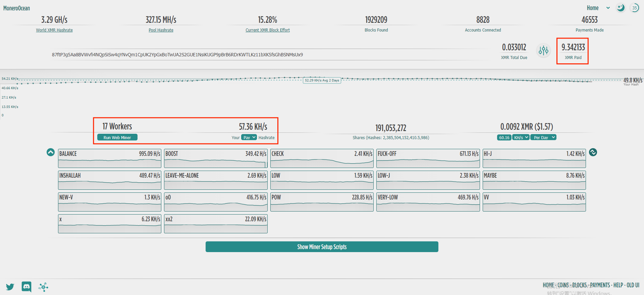This screenshot has height=295, width=644.
Task: Collapse workers list with up chevron icon
Action: click(51, 152)
